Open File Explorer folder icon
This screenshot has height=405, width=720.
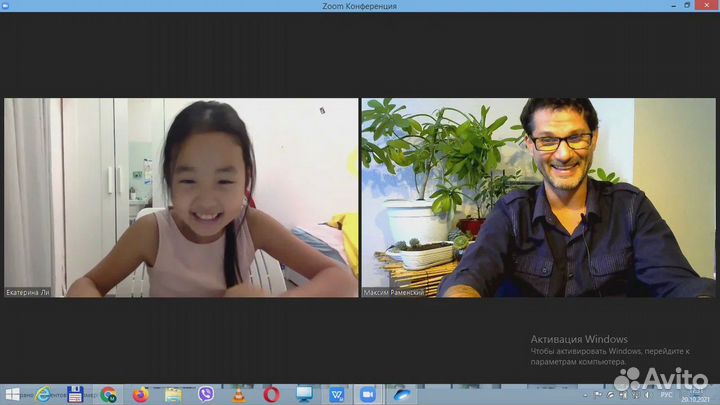[x=173, y=394]
